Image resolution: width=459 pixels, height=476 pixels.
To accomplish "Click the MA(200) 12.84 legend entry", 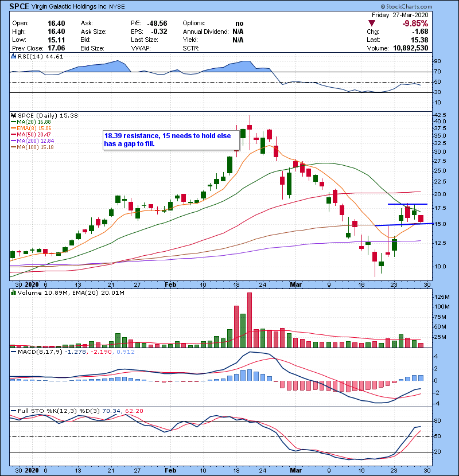I will click(33, 141).
